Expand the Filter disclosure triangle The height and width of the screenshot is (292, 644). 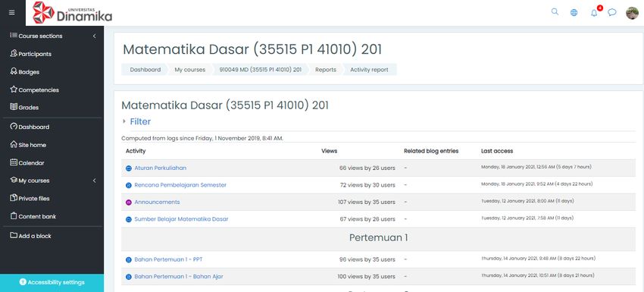124,121
